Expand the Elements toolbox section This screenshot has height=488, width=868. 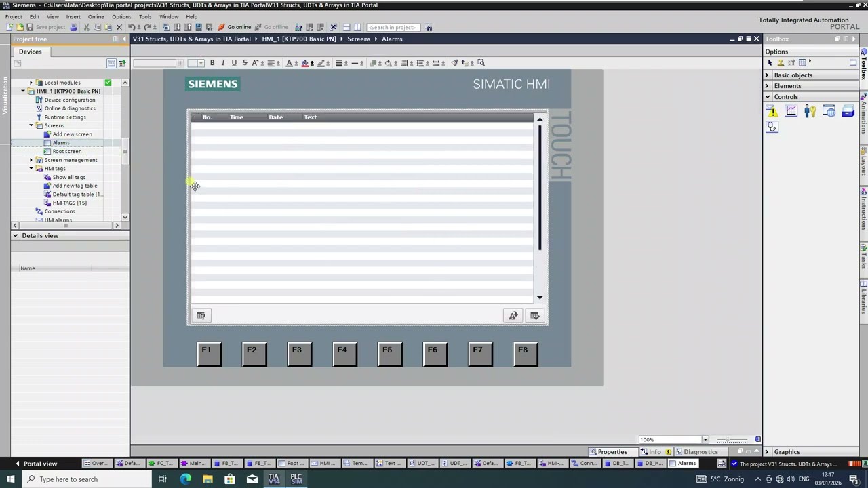767,86
